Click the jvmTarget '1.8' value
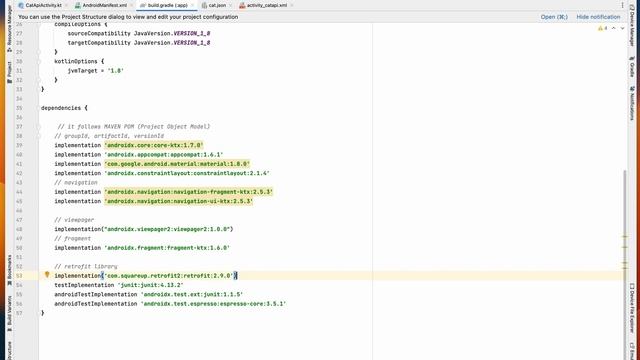This screenshot has width=640, height=360. 116,71
